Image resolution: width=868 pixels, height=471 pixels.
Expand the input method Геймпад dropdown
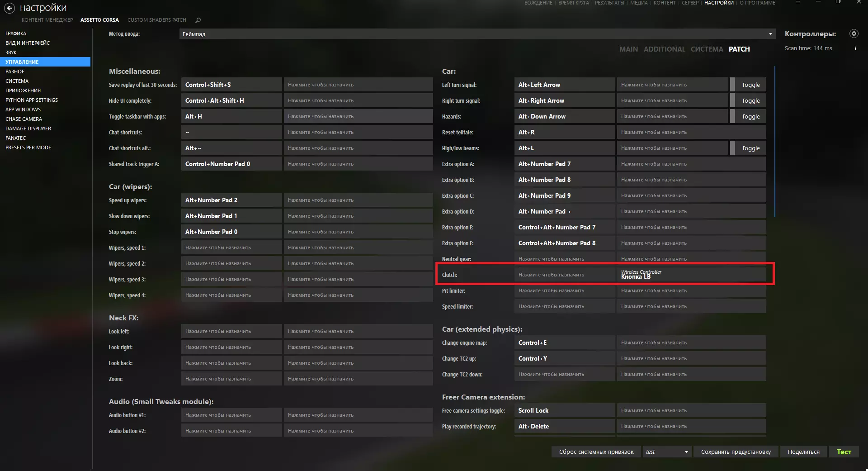(x=477, y=34)
